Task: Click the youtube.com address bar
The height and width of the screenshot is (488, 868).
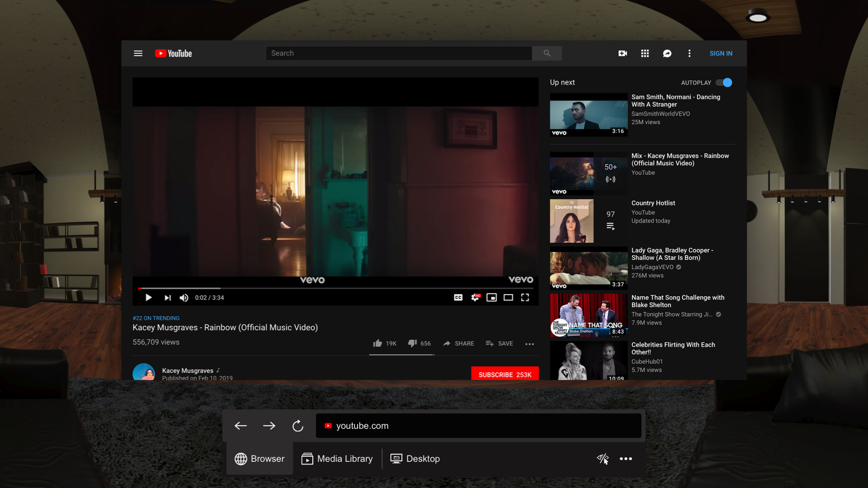Action: coord(478,426)
